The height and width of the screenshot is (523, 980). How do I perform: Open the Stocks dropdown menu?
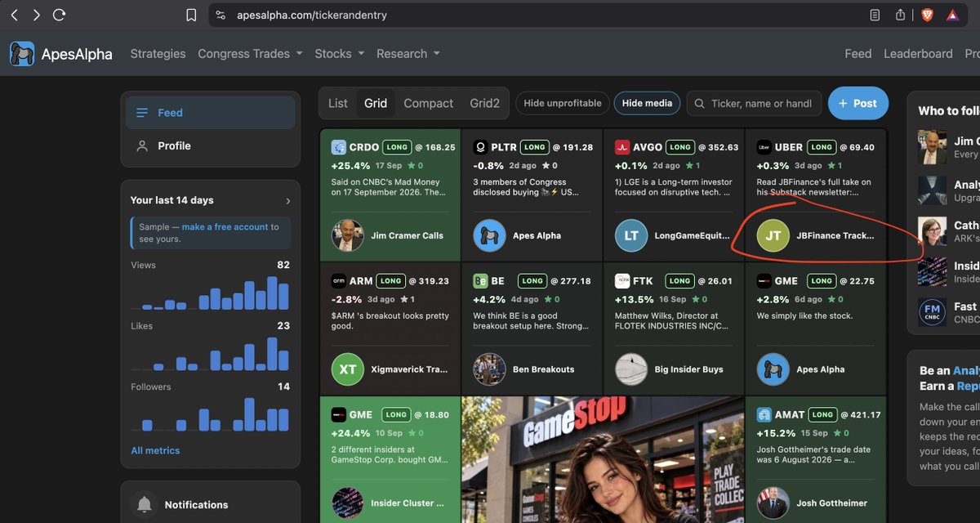[341, 54]
